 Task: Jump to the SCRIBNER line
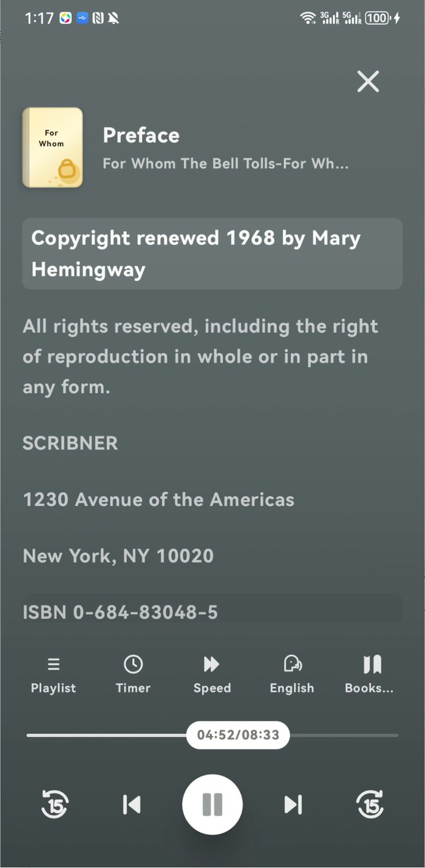pyautogui.click(x=70, y=443)
